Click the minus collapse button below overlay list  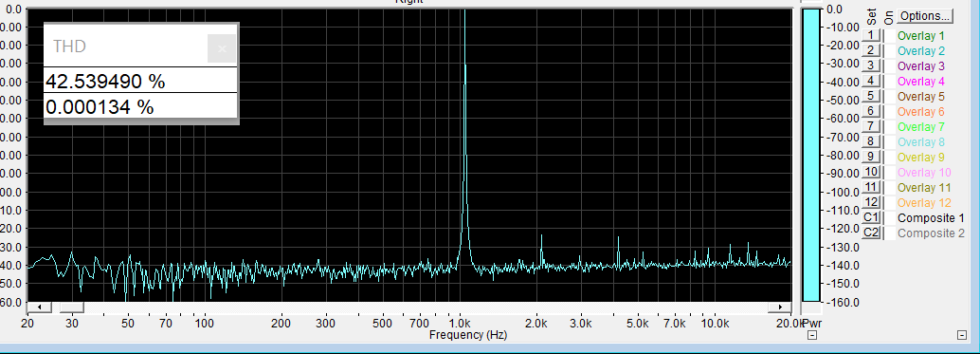tap(962, 336)
